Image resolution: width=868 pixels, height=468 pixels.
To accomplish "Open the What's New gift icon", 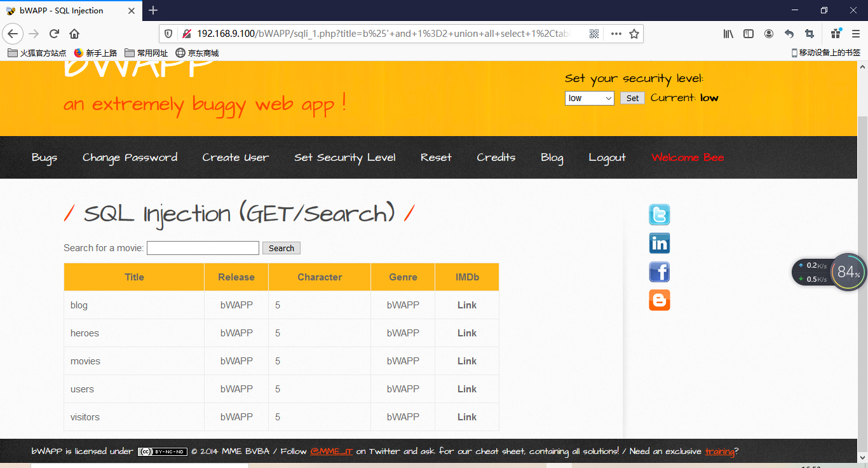I will click(836, 34).
